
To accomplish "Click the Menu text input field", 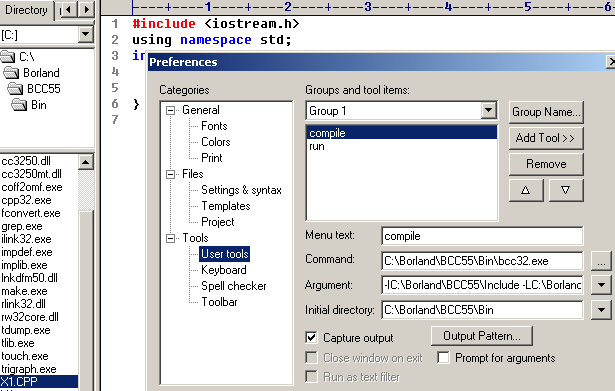I will [482, 236].
